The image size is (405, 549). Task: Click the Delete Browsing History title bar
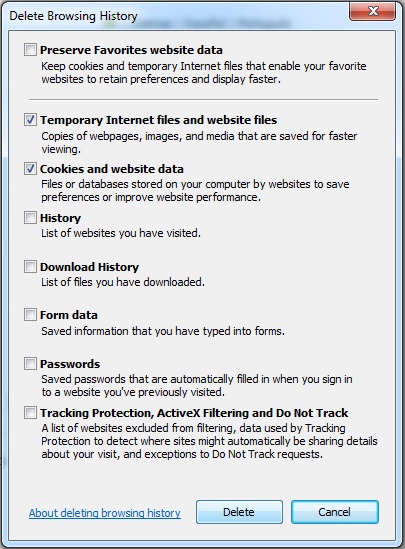175,16
